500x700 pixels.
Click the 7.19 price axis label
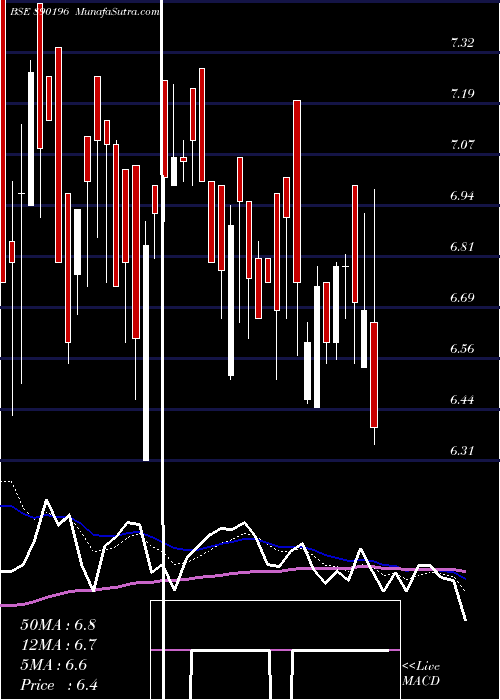(x=462, y=94)
